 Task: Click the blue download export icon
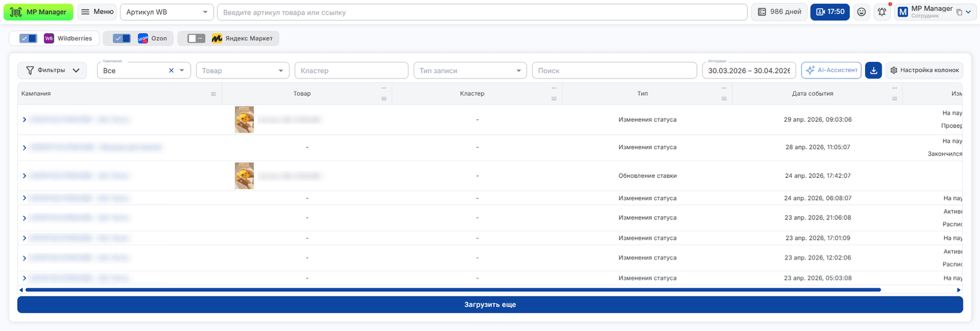point(873,70)
